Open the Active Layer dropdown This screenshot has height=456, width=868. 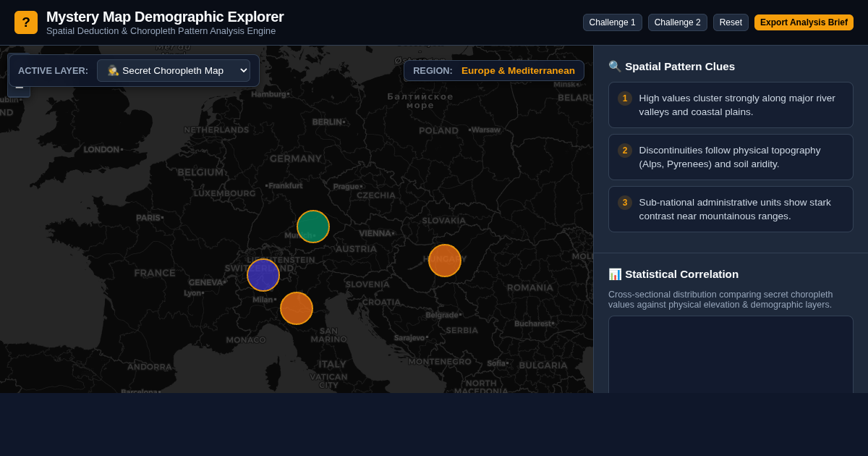point(174,70)
